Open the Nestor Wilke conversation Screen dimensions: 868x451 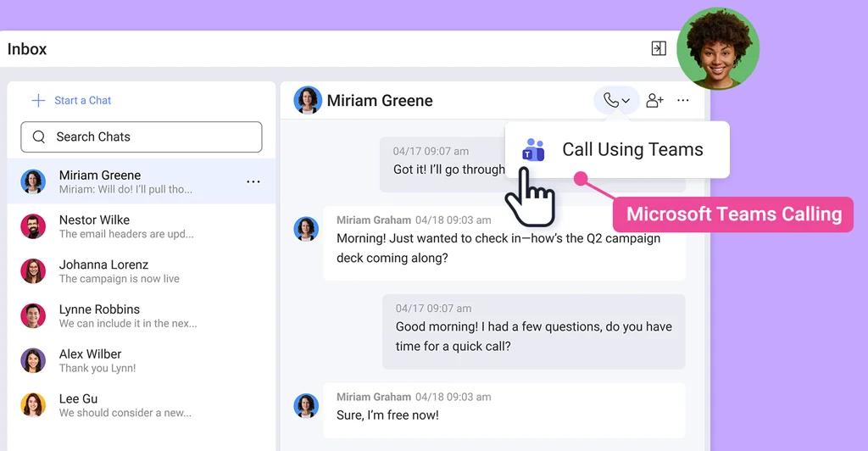pos(142,226)
